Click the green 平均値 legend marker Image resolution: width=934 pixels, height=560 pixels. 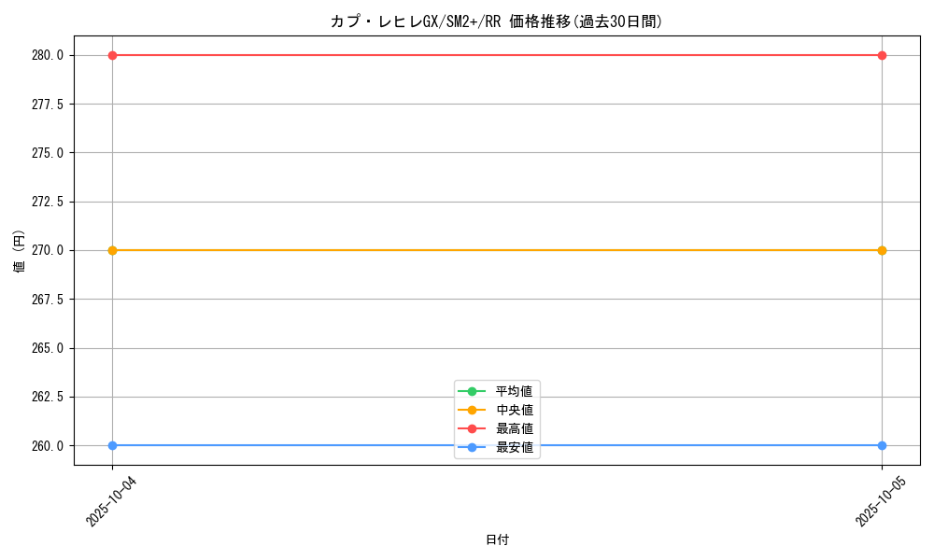pyautogui.click(x=472, y=391)
